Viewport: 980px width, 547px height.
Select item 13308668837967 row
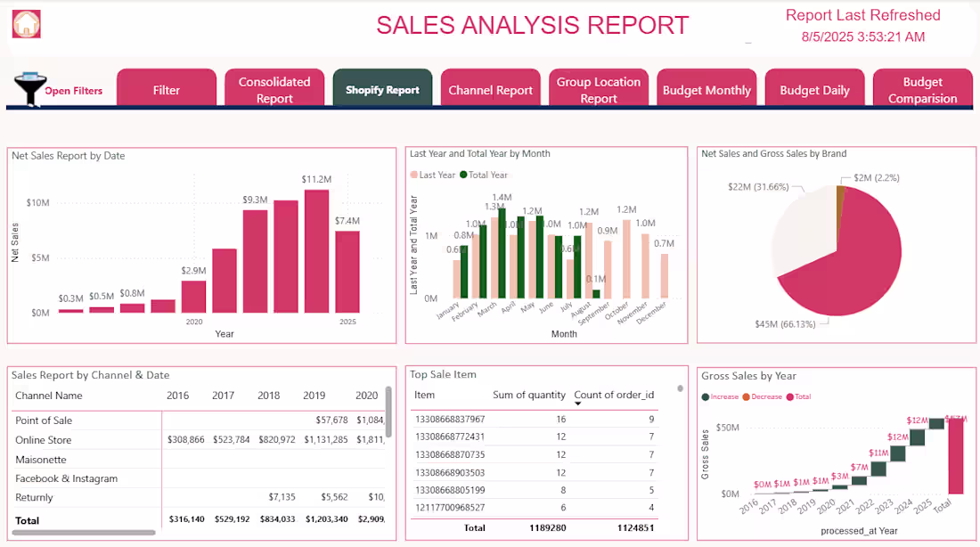point(535,420)
